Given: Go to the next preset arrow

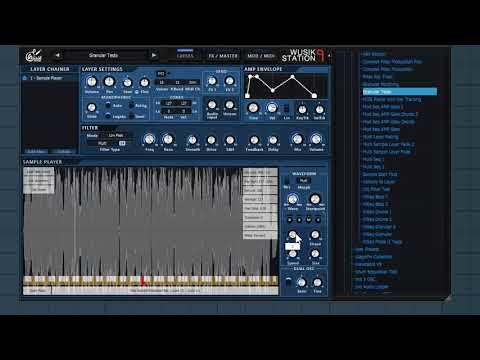Looking at the screenshot, I should point(154,55).
